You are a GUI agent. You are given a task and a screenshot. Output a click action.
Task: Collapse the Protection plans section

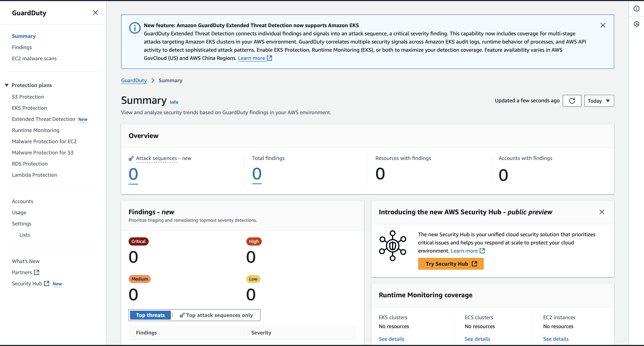point(7,85)
